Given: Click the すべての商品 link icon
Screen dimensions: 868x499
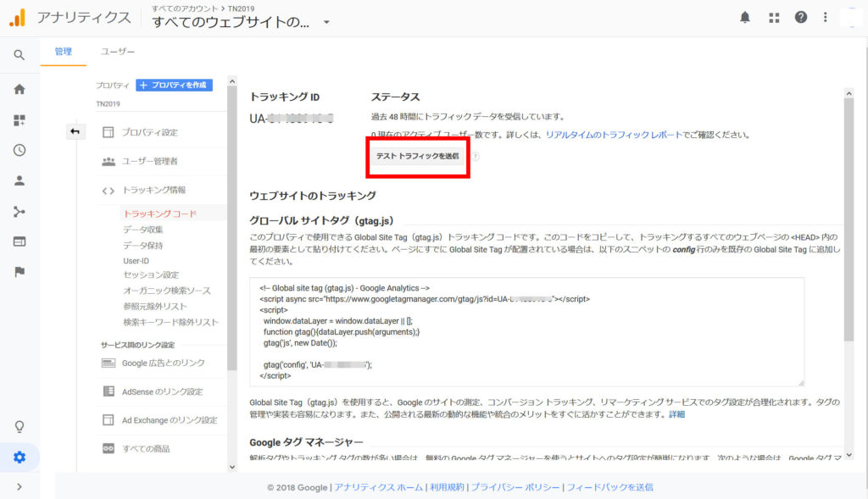Looking at the screenshot, I should 108,448.
